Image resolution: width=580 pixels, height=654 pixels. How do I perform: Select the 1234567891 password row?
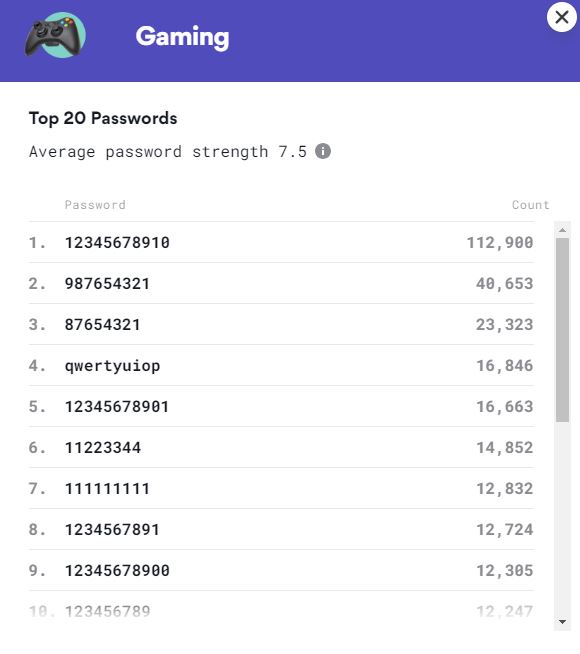(281, 529)
